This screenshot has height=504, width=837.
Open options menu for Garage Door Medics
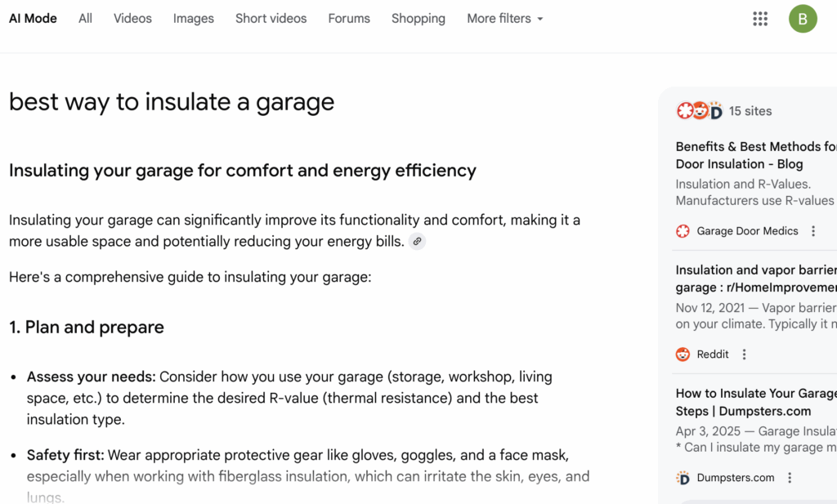click(x=813, y=231)
